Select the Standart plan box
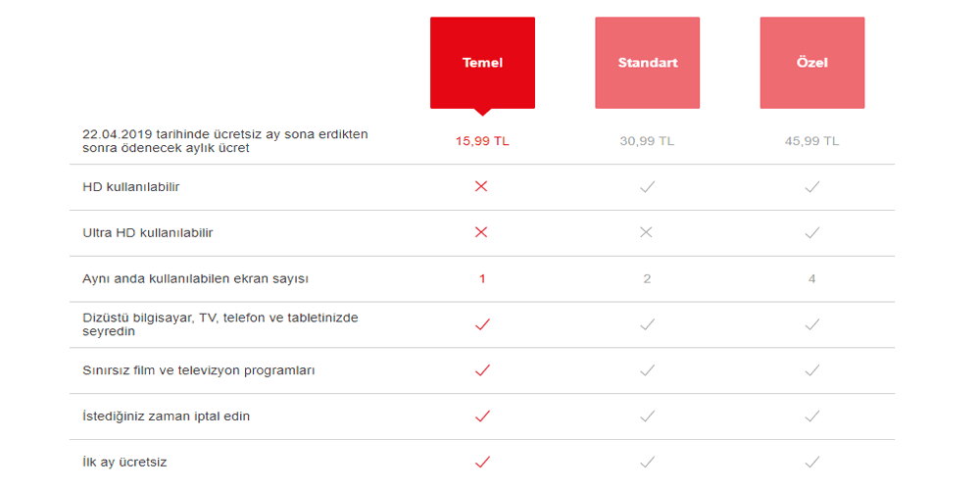Screen dimensions: 980x490 tap(647, 63)
